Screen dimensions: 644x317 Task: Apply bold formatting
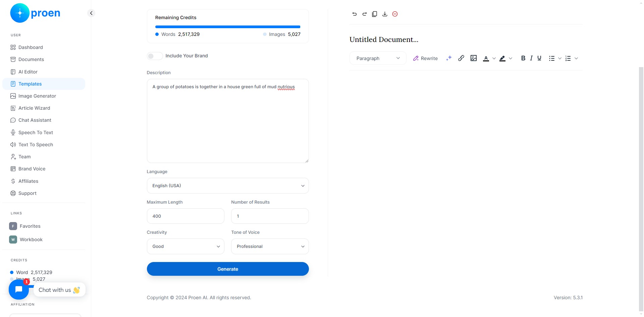(x=523, y=58)
